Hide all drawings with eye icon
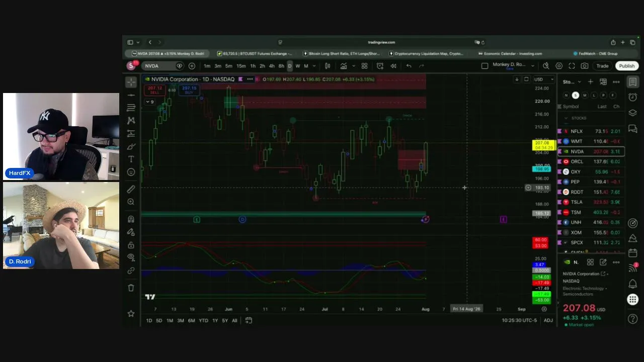Screen dimensions: 644x362 (131, 257)
